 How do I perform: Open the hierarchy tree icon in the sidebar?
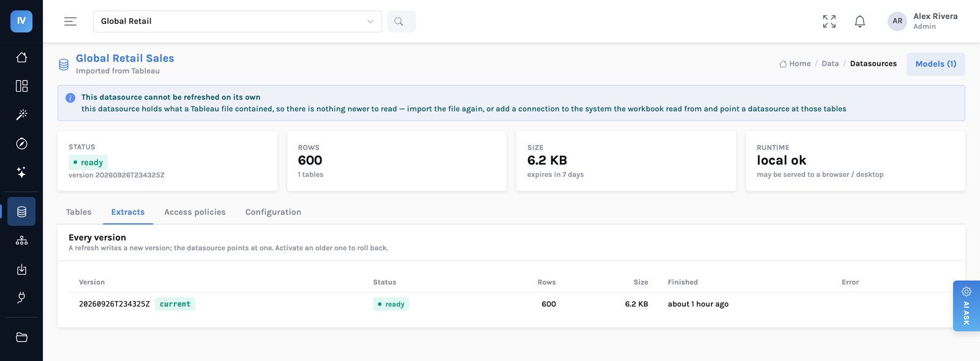[21, 240]
